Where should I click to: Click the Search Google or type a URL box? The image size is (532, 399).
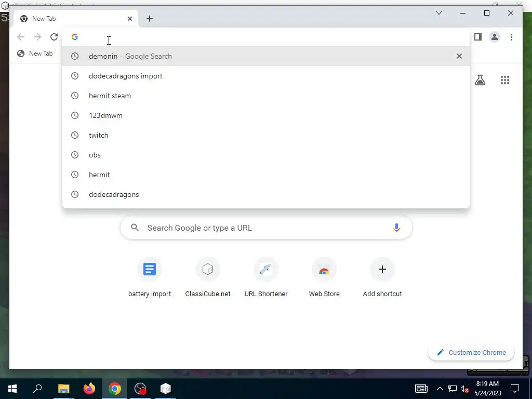(266, 228)
